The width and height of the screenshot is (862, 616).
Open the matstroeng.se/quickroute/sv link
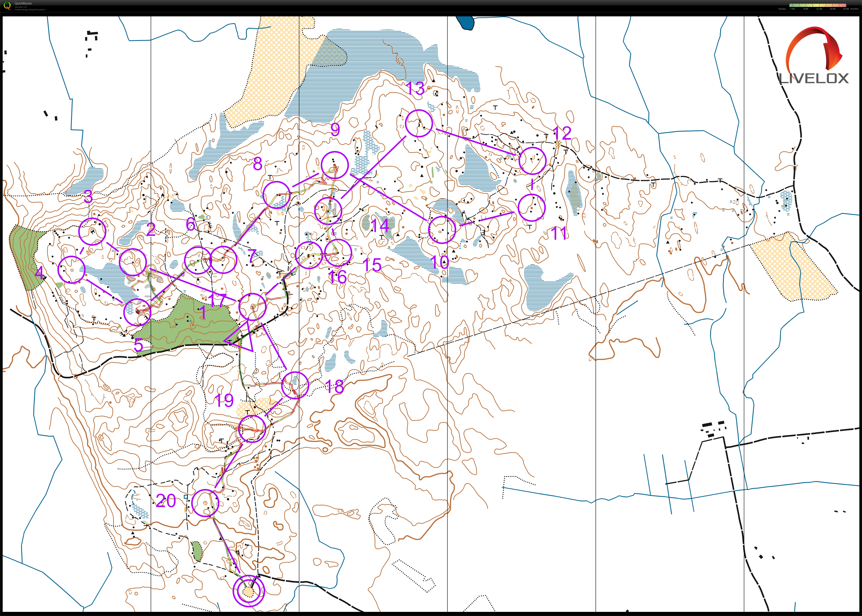click(x=30, y=9)
